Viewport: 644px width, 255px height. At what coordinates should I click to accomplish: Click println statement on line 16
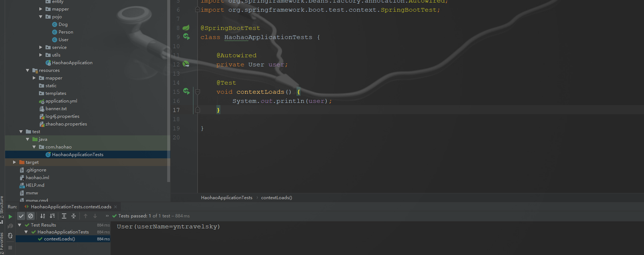pyautogui.click(x=282, y=101)
